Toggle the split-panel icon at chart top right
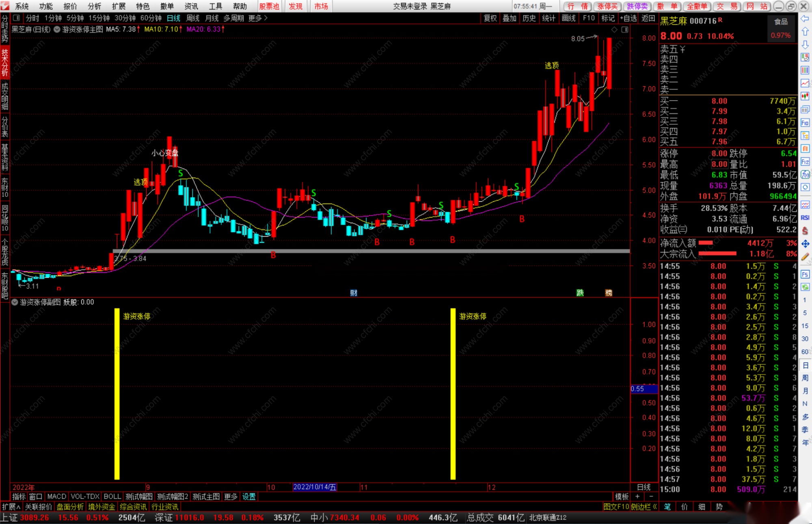 point(625,30)
